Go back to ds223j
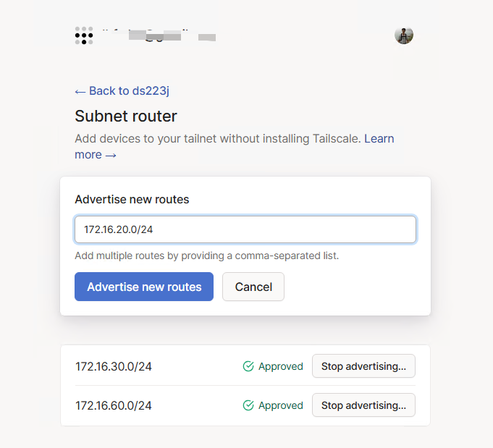The height and width of the screenshot is (448, 493). coord(122,91)
